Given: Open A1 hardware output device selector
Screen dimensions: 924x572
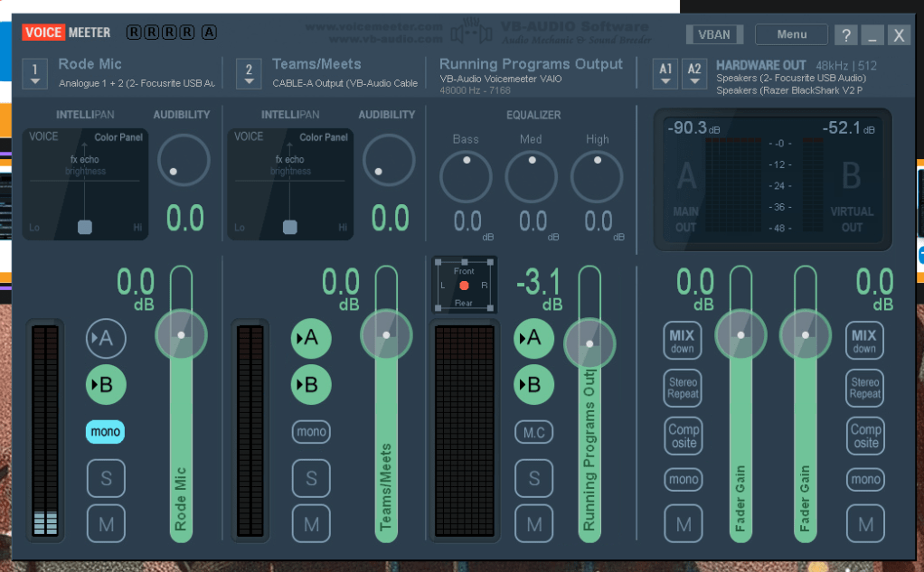Looking at the screenshot, I should coord(665,74).
